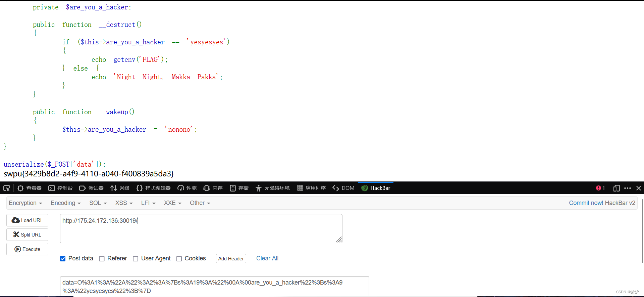The height and width of the screenshot is (297, 644).
Task: Close the developer tools panel
Action: [x=639, y=188]
